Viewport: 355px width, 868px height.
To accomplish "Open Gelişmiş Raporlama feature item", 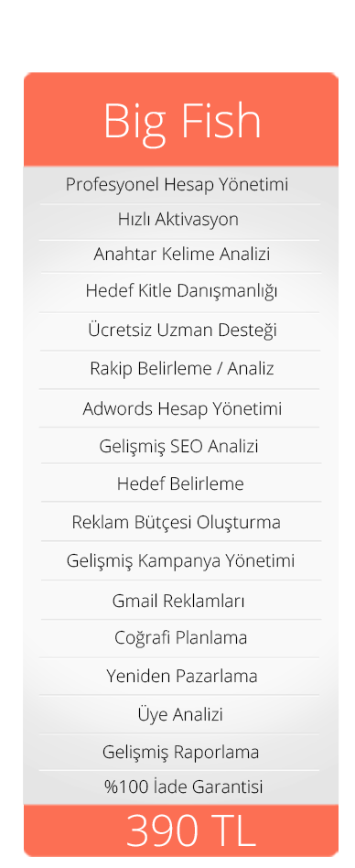I will click(x=181, y=753).
